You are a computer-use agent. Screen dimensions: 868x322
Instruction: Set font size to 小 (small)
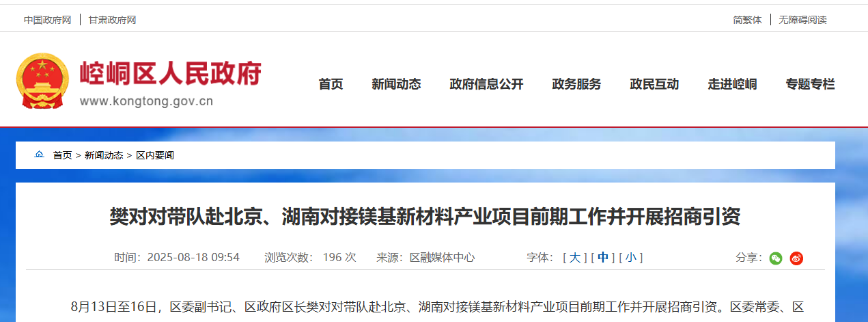pos(630,258)
